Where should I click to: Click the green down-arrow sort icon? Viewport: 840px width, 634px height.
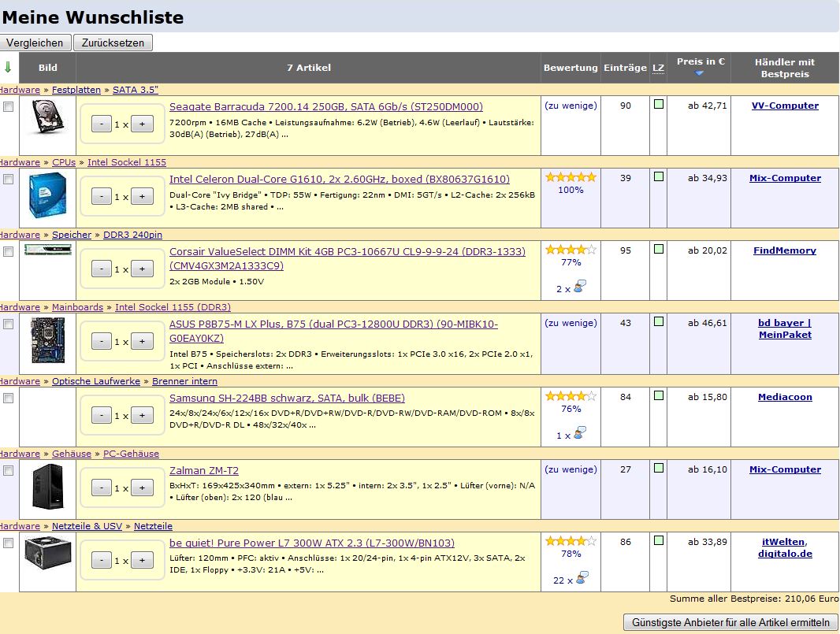(x=8, y=68)
